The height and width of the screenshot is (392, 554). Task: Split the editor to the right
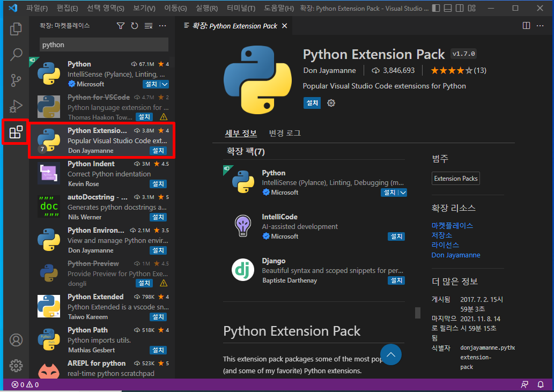coord(526,26)
